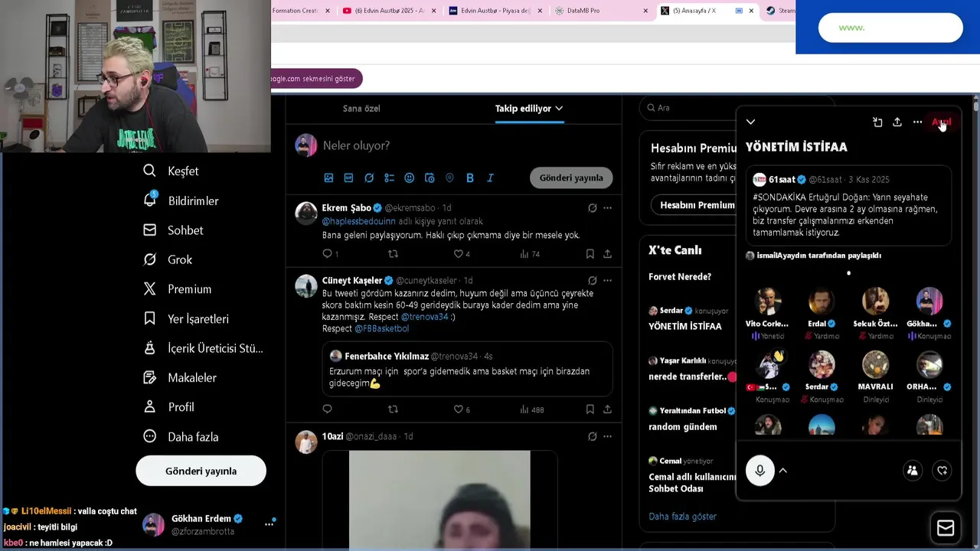Open Yer İşaretleri bookmarks
The width and height of the screenshot is (980, 551).
[186, 318]
